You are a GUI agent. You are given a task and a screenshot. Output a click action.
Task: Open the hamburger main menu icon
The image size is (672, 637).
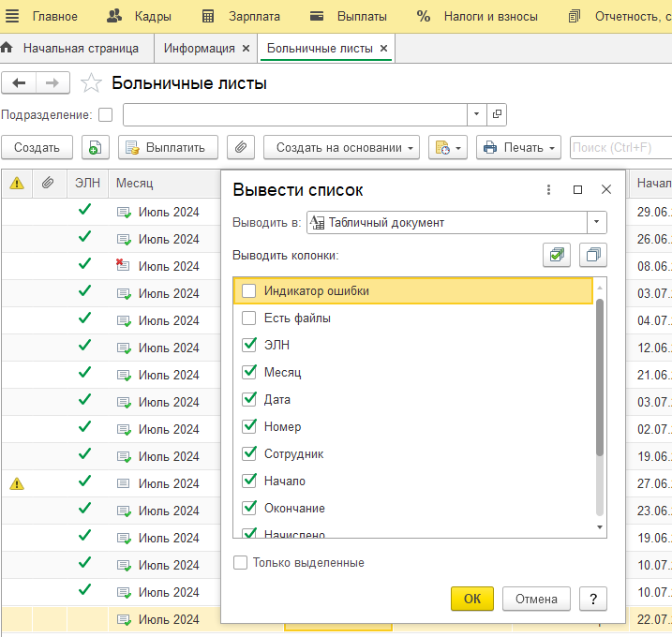12,16
